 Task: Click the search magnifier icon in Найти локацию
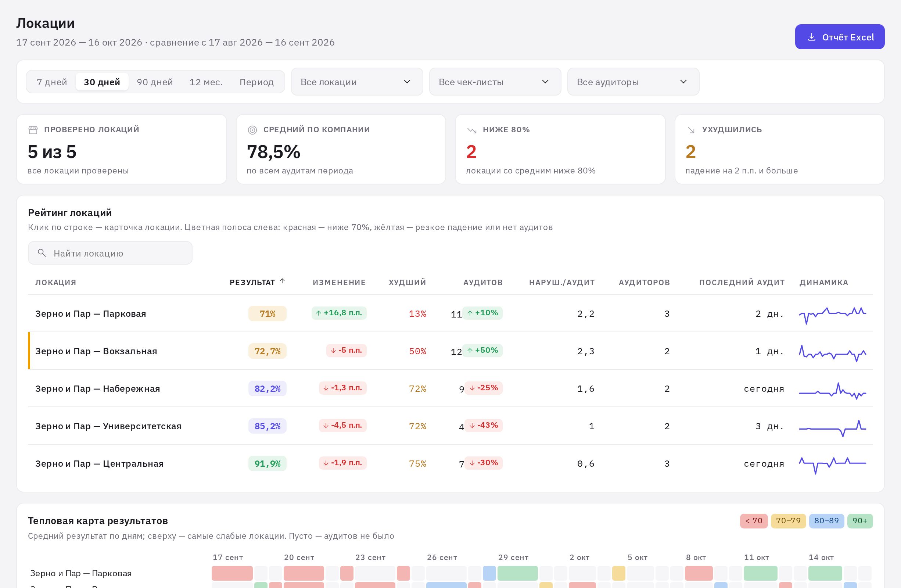[42, 253]
